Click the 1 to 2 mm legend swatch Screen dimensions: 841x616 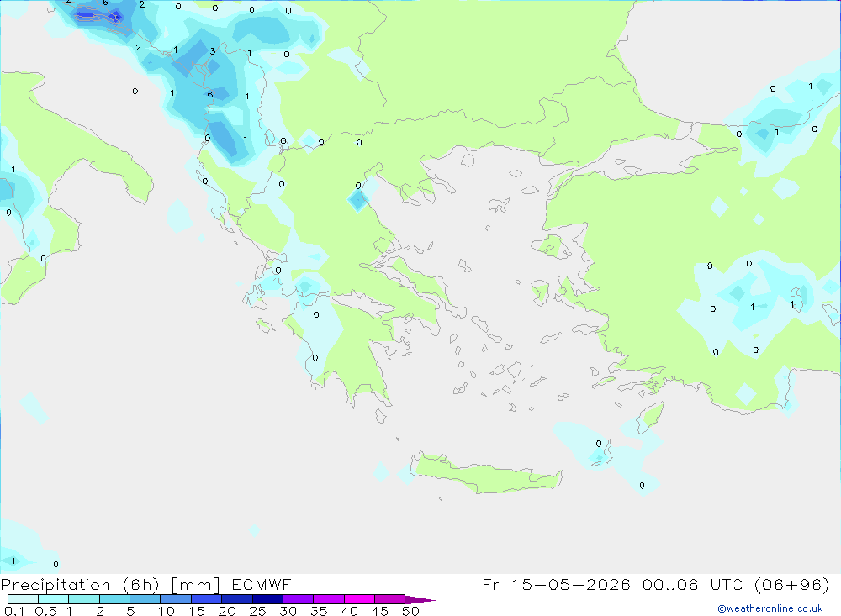(84, 599)
